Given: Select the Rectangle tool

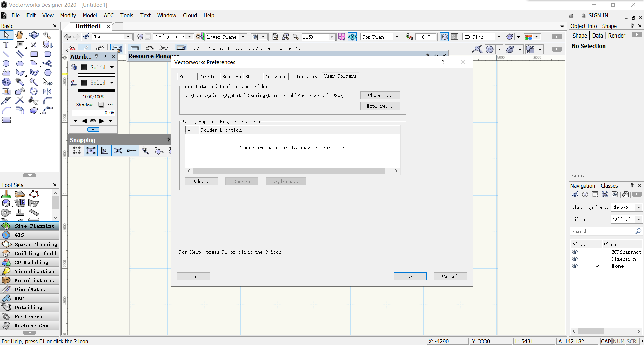Looking at the screenshot, I should 34,54.
